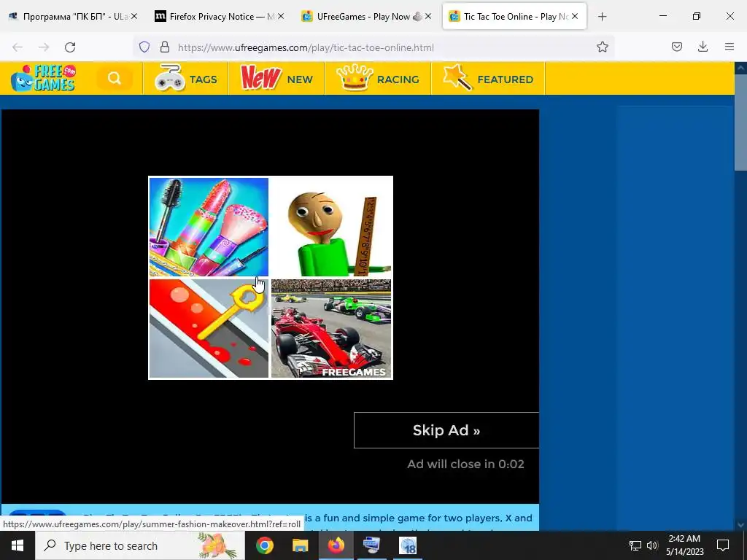
Task: Open the Firefox application menu
Action: 729,47
